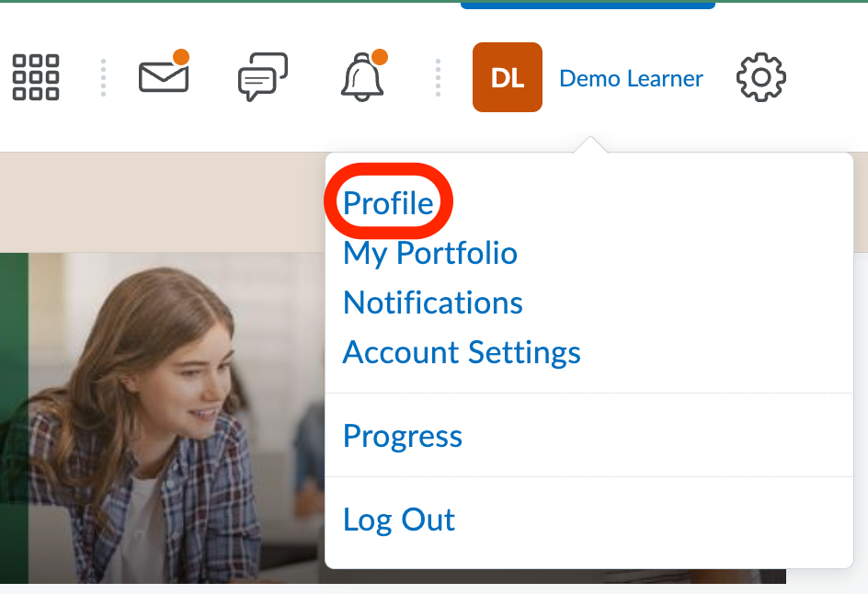Select Progress from the user menu
The image size is (868, 594).
pyautogui.click(x=403, y=436)
